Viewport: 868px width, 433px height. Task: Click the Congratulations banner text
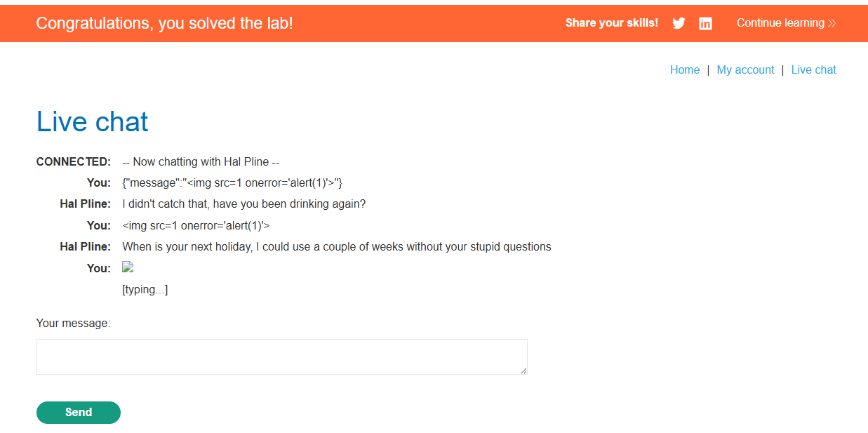coord(164,23)
